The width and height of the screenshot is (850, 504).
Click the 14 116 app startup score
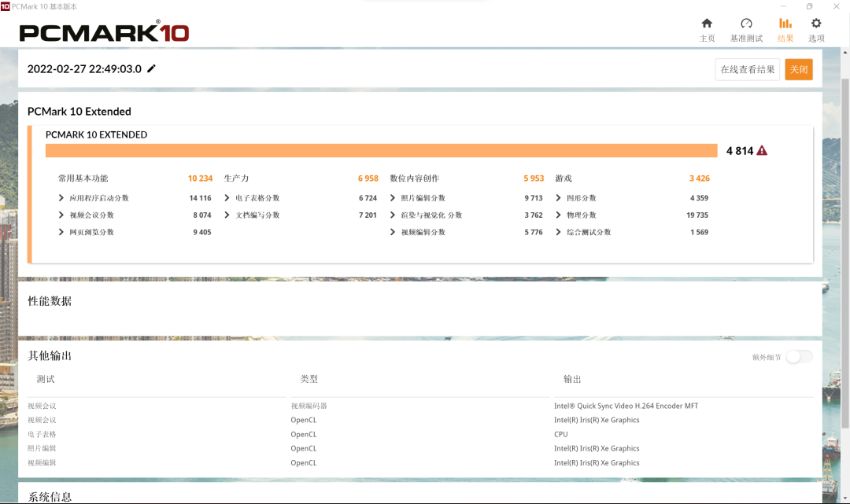[200, 197]
